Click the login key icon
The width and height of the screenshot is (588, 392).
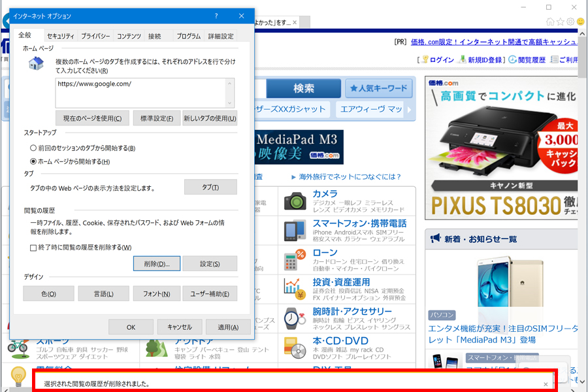(425, 59)
